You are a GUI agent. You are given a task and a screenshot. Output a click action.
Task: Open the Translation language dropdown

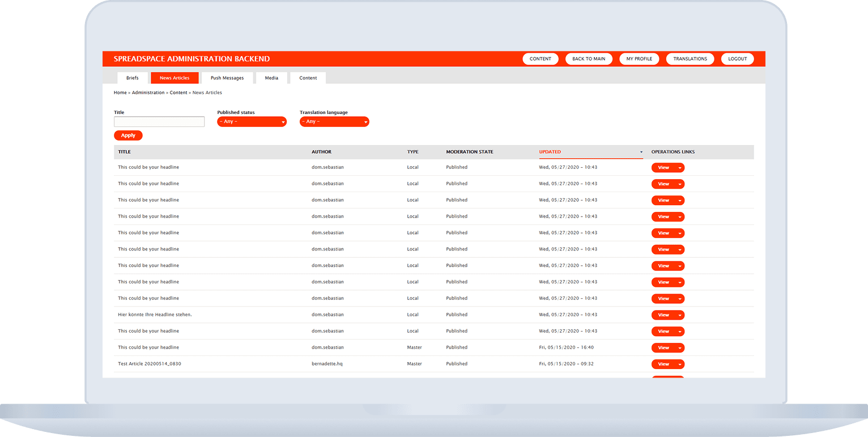pyautogui.click(x=334, y=121)
